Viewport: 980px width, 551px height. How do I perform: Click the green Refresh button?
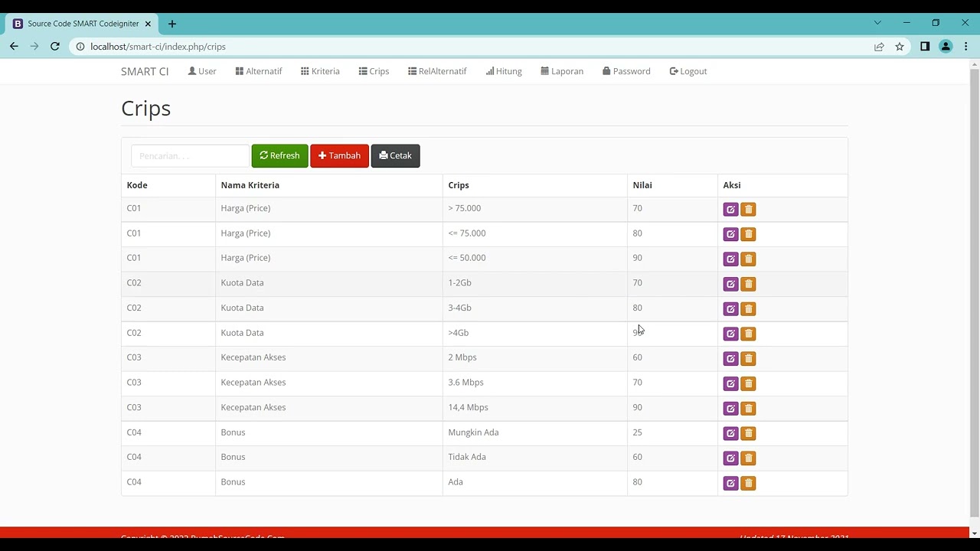(x=279, y=155)
